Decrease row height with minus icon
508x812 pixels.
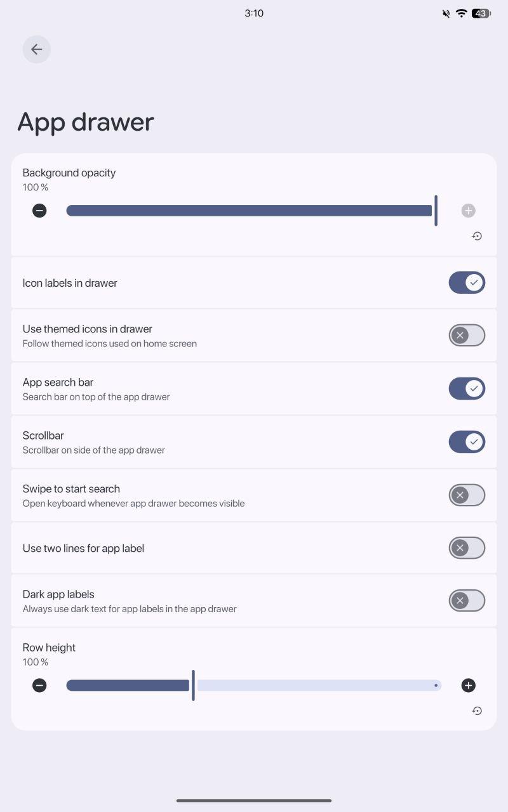tap(39, 685)
